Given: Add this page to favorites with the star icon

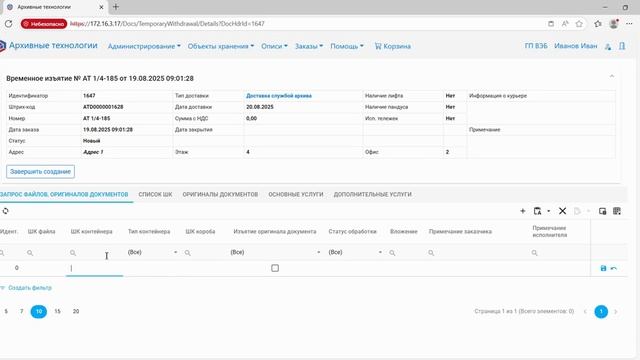Looking at the screenshot, I should 579,24.
